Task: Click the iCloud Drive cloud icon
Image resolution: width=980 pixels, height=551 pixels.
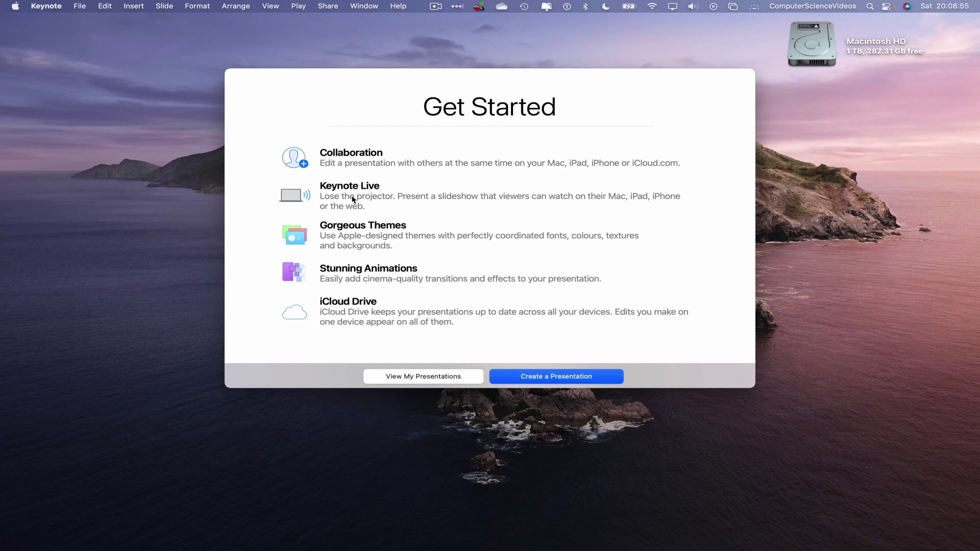Action: click(x=294, y=312)
